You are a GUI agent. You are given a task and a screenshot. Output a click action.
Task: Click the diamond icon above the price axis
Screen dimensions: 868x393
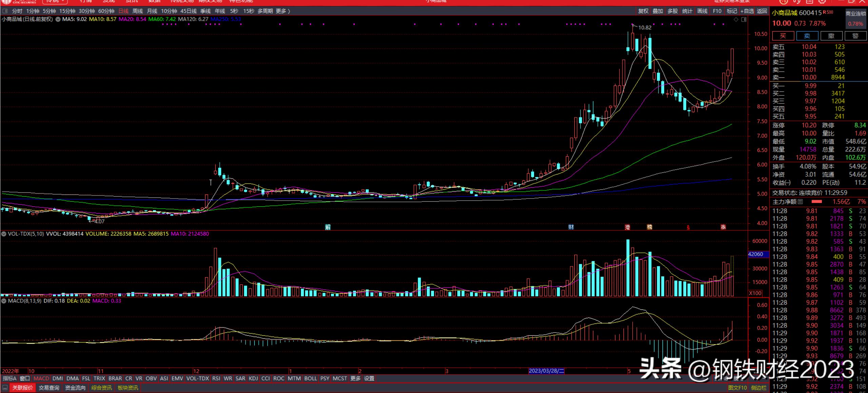[736, 20]
